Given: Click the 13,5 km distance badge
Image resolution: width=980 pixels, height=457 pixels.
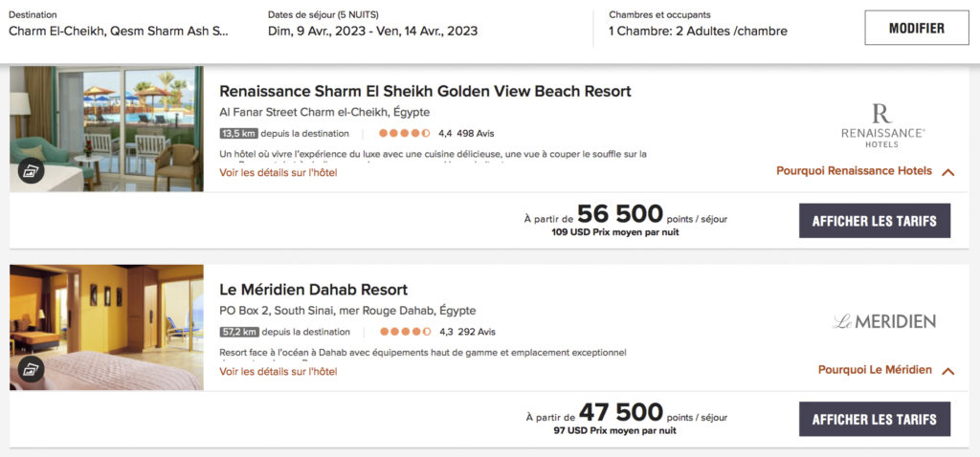Looking at the screenshot, I should coord(238,134).
